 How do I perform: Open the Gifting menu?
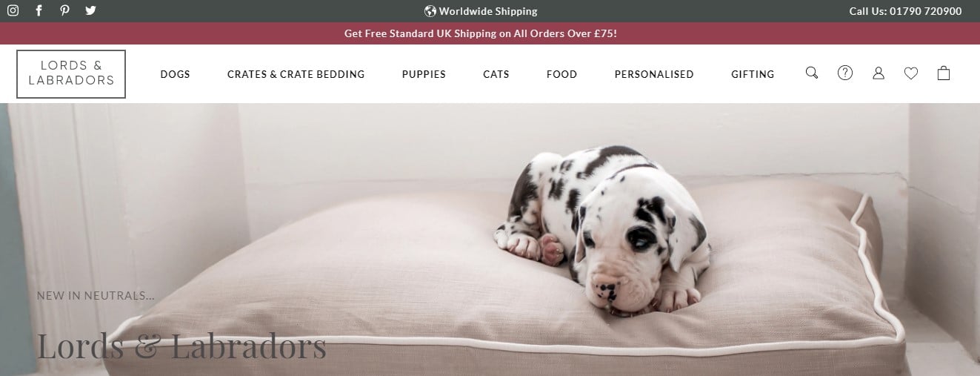pos(753,74)
